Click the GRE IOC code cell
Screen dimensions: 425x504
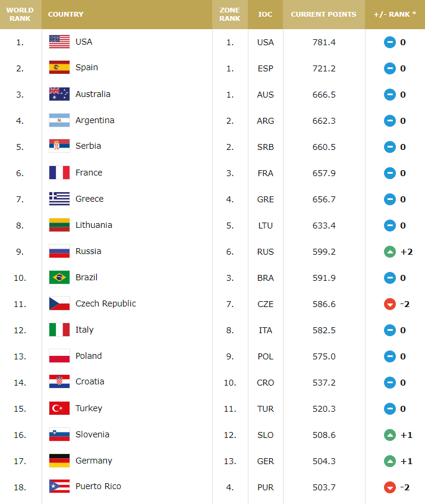(x=265, y=199)
